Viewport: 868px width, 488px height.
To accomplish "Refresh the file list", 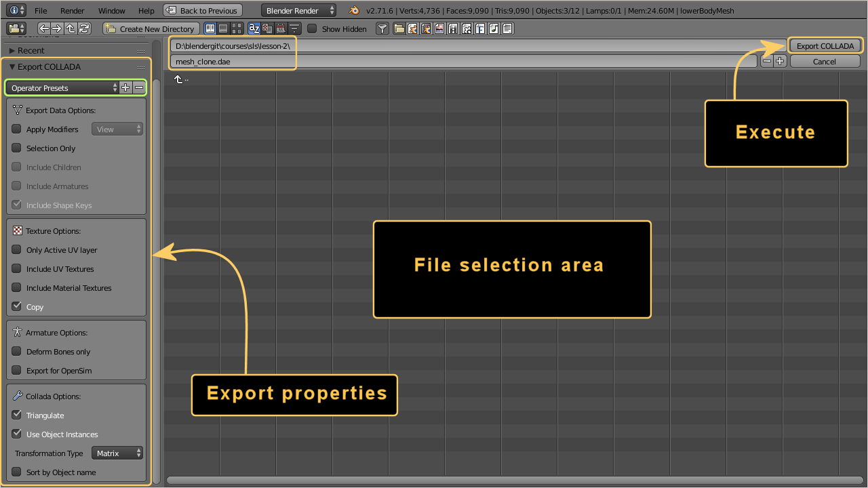I will [x=84, y=28].
